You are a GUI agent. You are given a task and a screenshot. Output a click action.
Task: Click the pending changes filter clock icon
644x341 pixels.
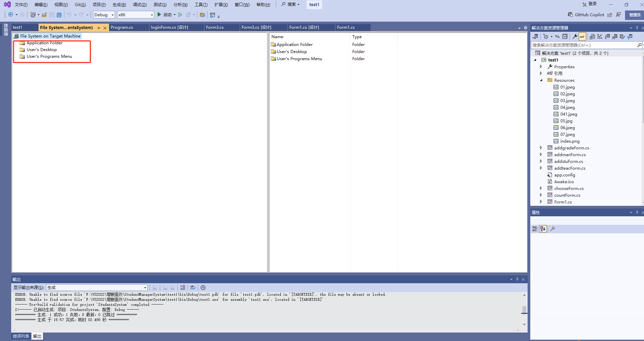click(x=546, y=36)
